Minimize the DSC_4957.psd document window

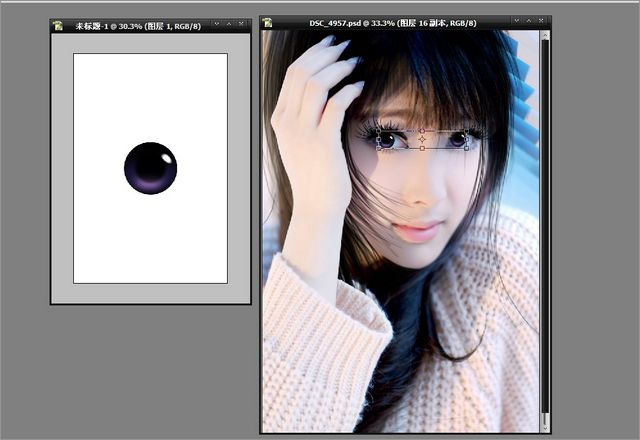click(x=516, y=20)
